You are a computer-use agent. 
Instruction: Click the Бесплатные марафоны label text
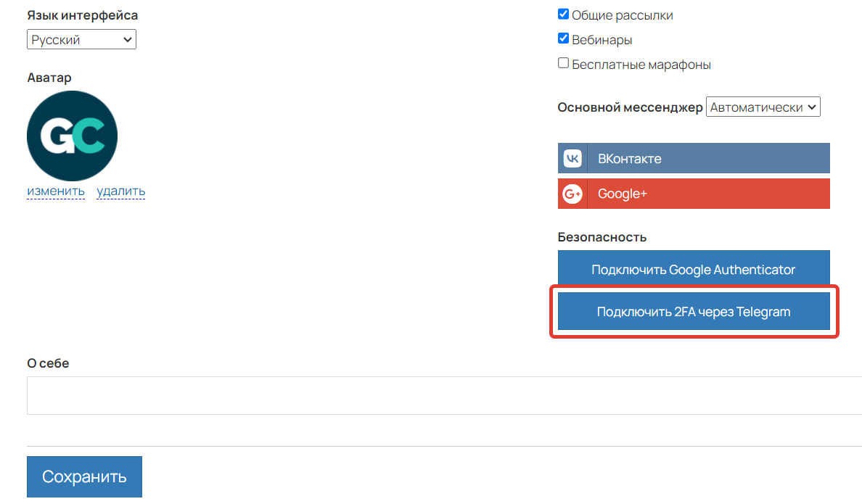(x=641, y=65)
